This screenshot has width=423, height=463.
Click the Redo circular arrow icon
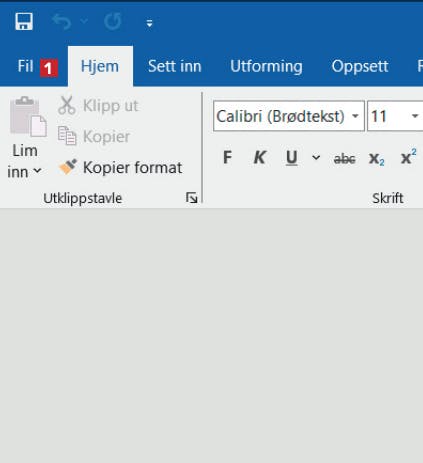coord(112,22)
